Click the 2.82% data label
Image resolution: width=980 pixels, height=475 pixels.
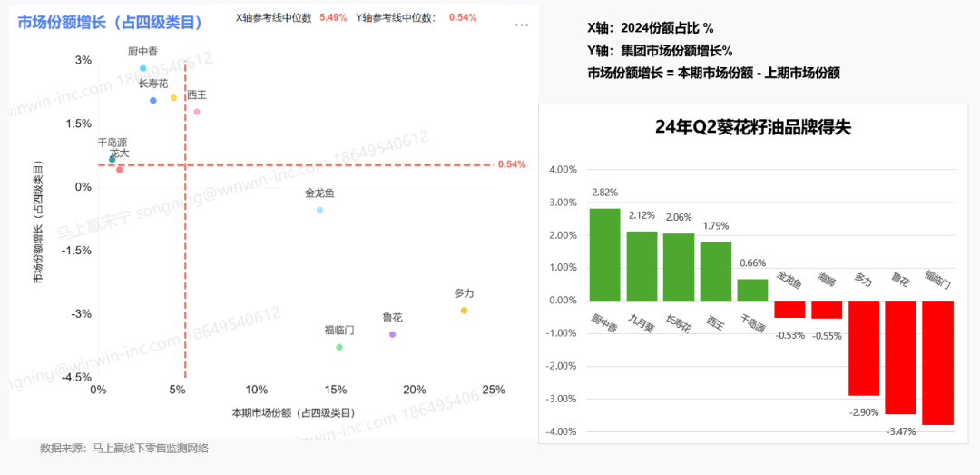coord(605,193)
